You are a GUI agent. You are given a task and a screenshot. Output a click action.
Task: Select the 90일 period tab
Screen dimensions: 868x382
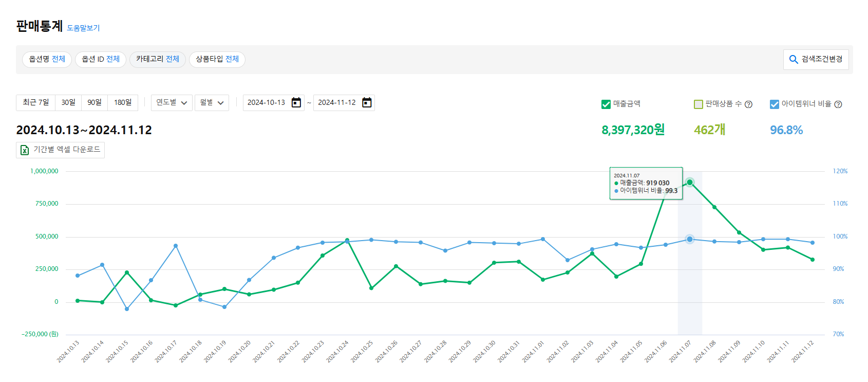95,103
